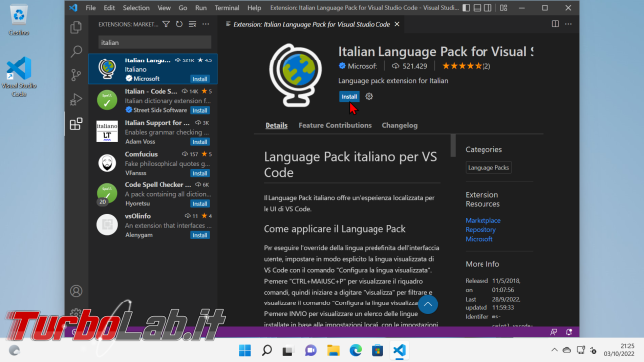Open the Go menu
The image size is (644, 362).
click(182, 8)
